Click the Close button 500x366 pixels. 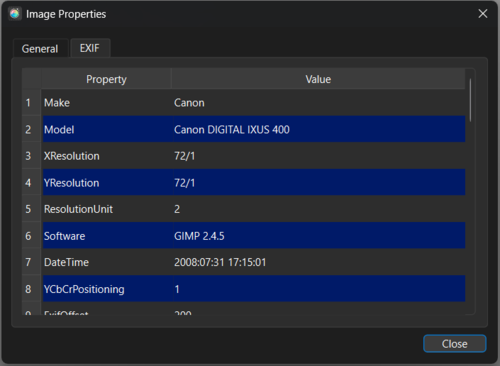point(455,343)
